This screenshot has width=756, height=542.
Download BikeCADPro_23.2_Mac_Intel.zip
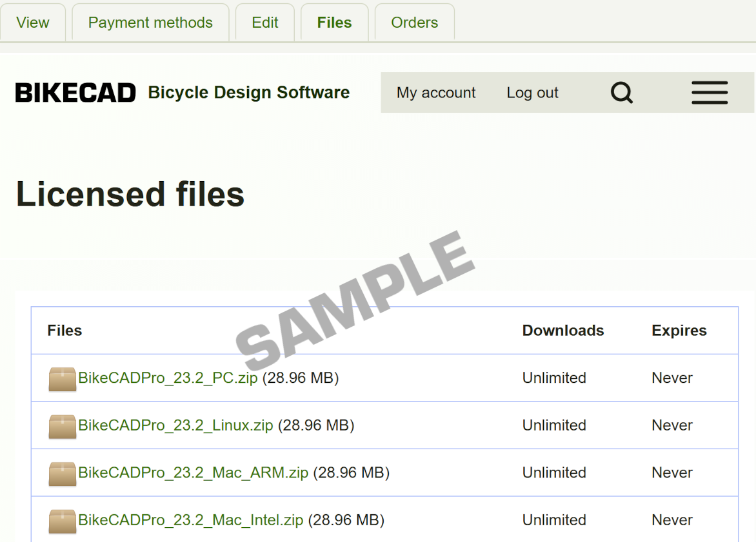[x=190, y=520]
